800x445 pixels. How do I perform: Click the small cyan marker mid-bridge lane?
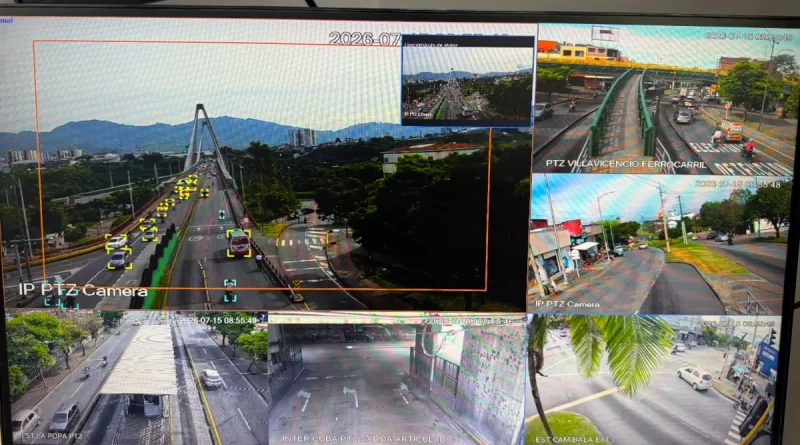click(x=222, y=214)
